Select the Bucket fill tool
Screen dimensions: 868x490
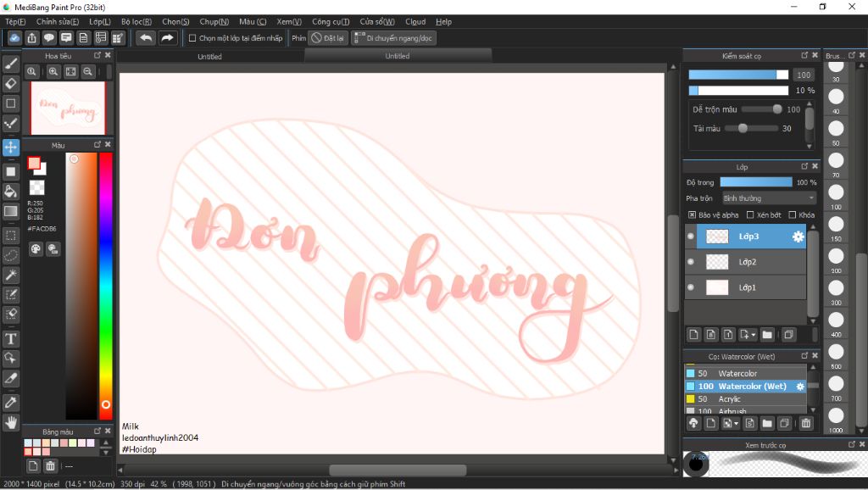coord(10,192)
